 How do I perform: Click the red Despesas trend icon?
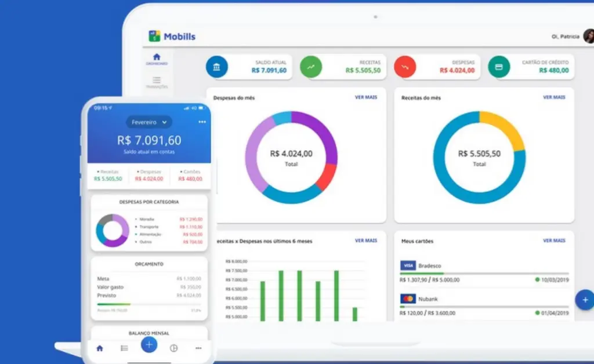coord(405,67)
